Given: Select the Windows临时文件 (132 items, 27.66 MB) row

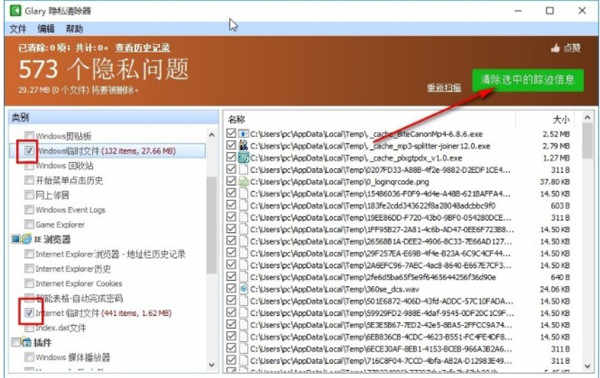Looking at the screenshot, I should point(108,151).
